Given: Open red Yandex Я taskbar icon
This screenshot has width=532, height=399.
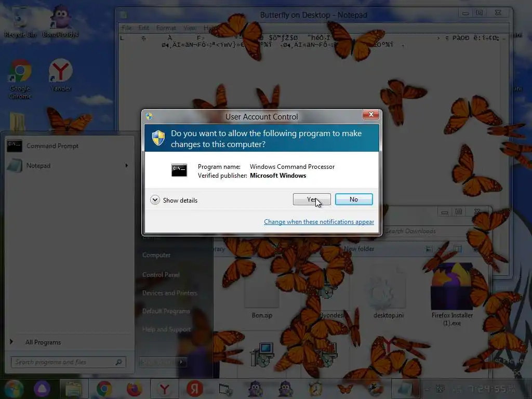Looking at the screenshot, I should [x=195, y=389].
